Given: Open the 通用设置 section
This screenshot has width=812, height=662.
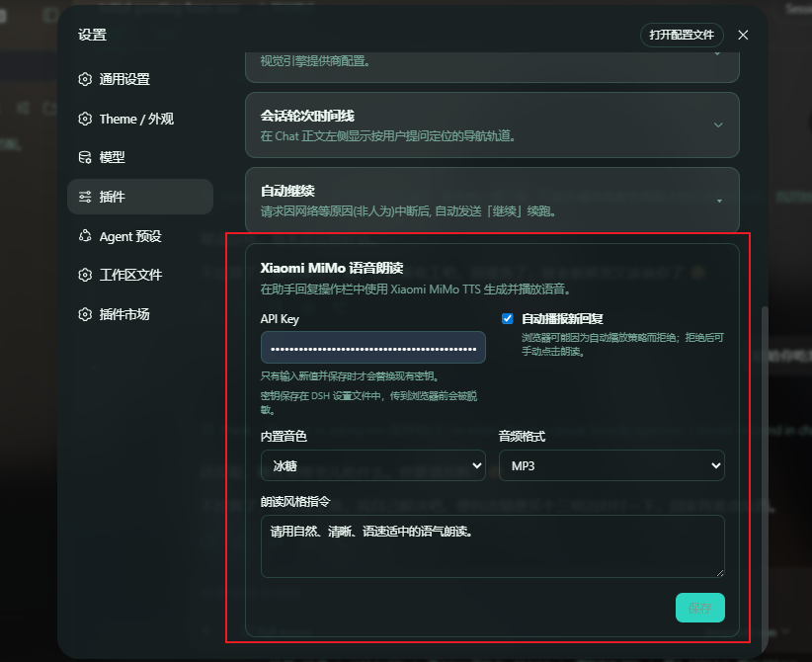Looking at the screenshot, I should pos(140,79).
